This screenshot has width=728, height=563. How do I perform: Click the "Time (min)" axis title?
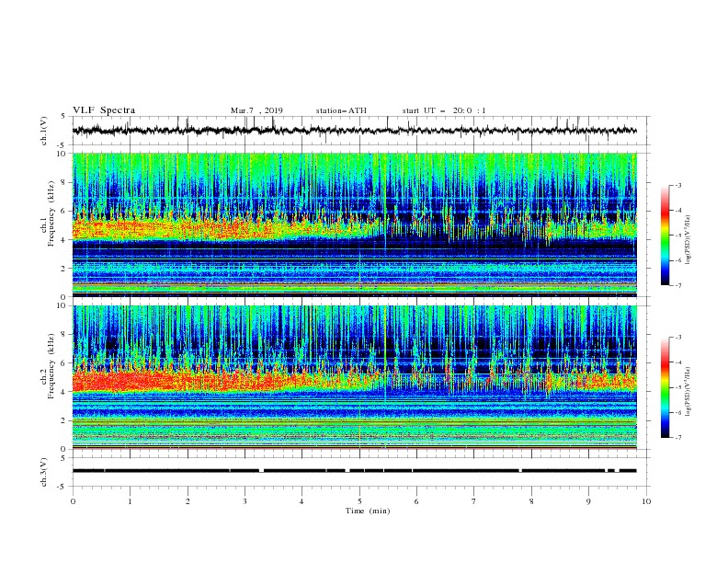(368, 511)
